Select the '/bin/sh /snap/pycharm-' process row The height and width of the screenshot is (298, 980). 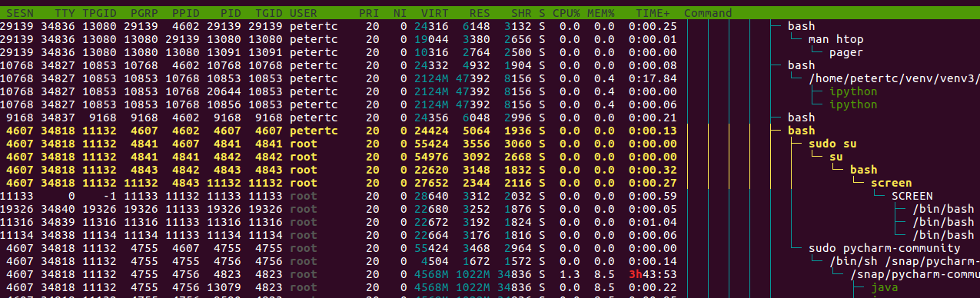tap(490, 261)
